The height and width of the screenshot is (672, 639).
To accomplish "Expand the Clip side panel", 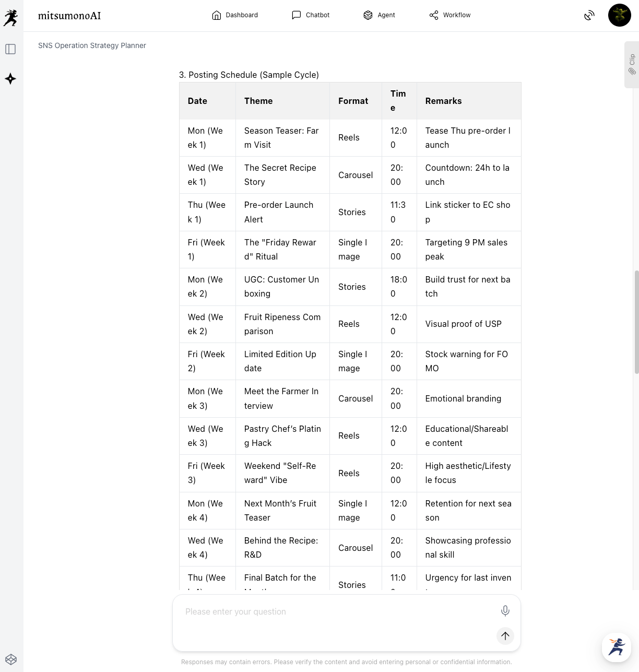I will (632, 64).
